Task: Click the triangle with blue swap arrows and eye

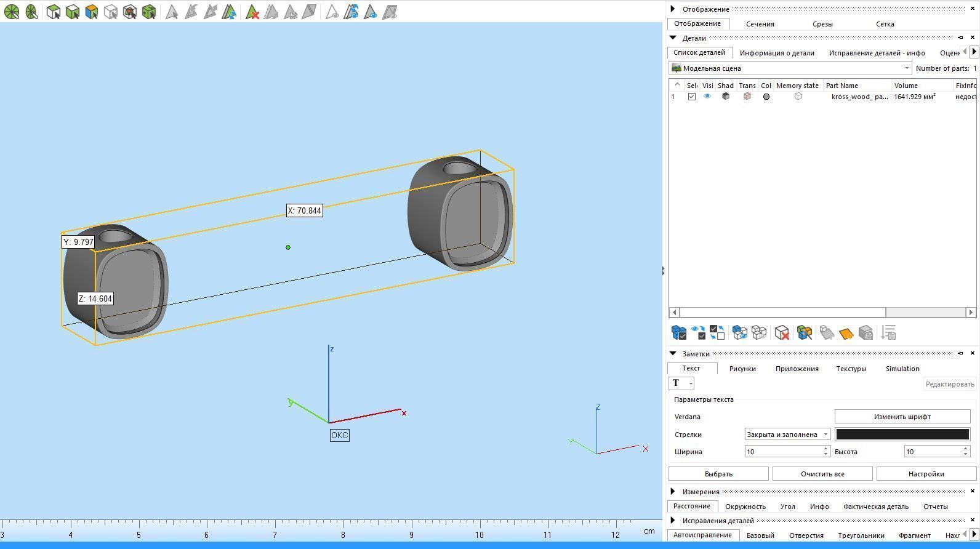Action: (x=351, y=12)
